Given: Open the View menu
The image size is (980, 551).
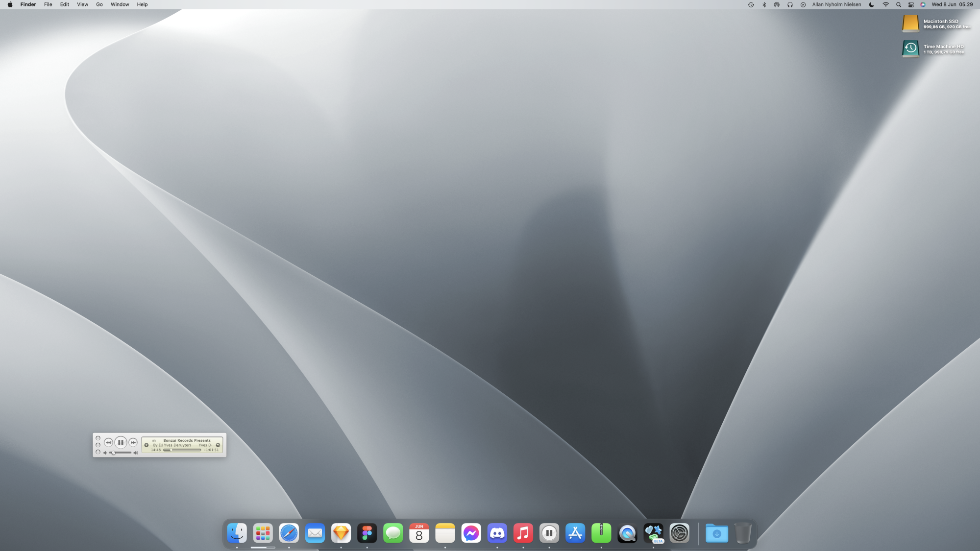Looking at the screenshot, I should [82, 4].
